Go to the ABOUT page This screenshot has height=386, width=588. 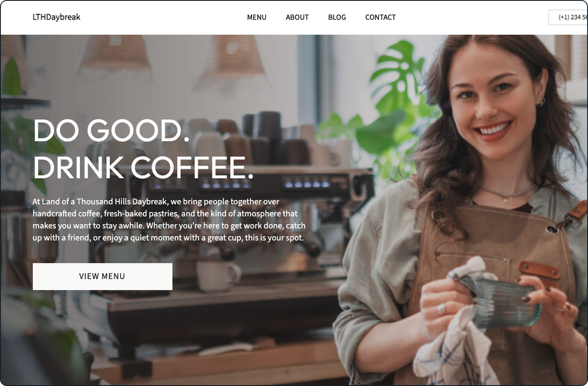297,17
